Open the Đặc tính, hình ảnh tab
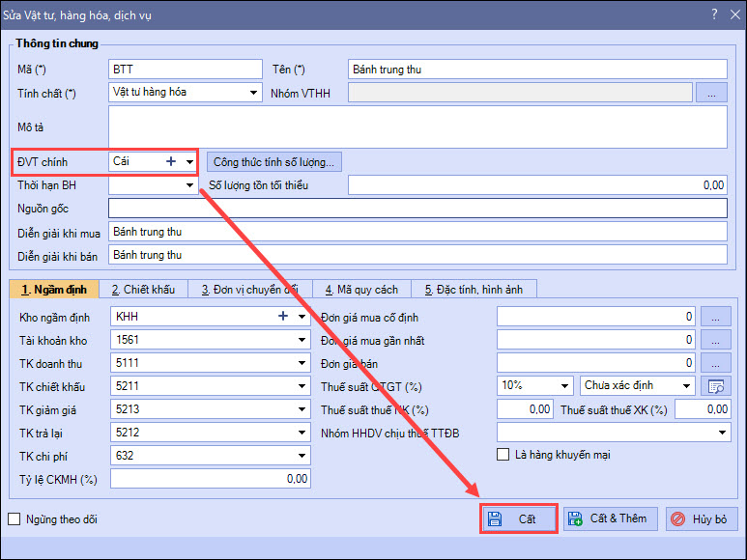This screenshot has width=747, height=560. click(x=474, y=289)
